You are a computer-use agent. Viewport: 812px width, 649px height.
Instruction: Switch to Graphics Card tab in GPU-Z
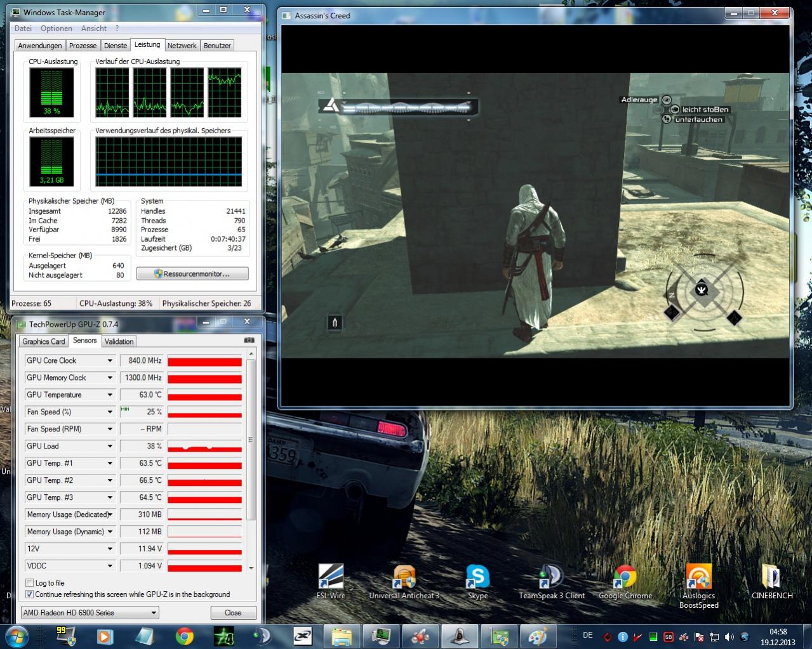click(x=44, y=341)
